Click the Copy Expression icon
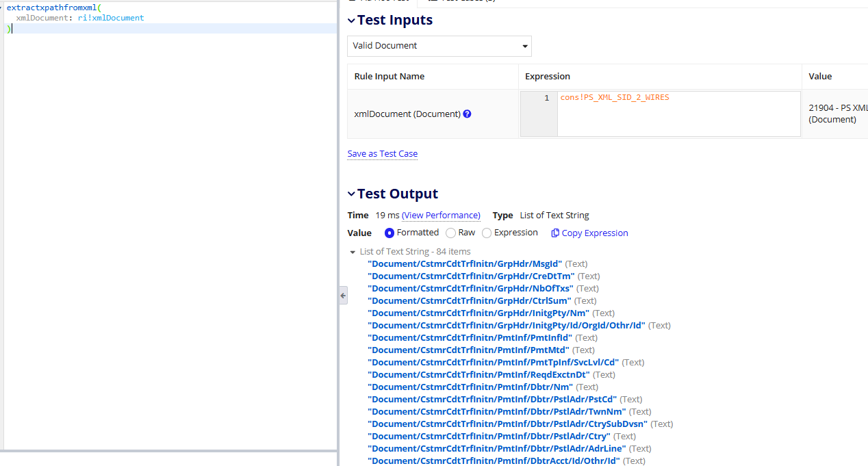 [x=555, y=233]
